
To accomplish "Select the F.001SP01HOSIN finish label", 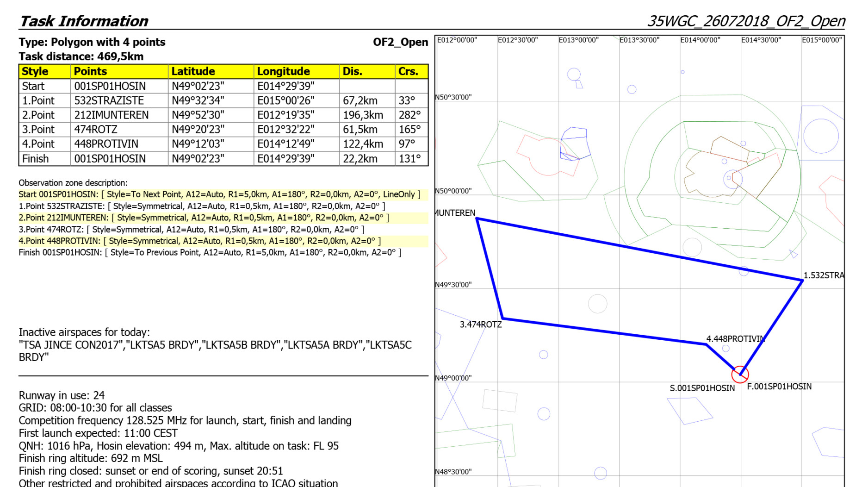I will [779, 387].
